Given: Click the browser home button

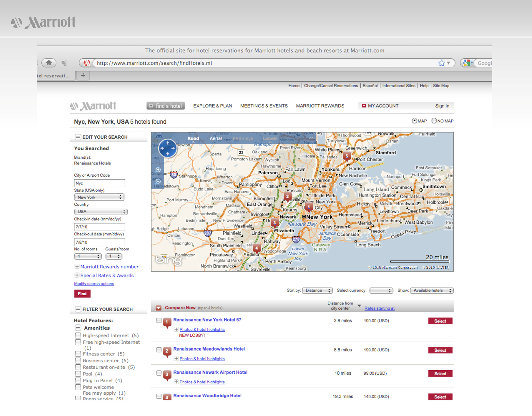Looking at the screenshot, I should click(x=49, y=63).
